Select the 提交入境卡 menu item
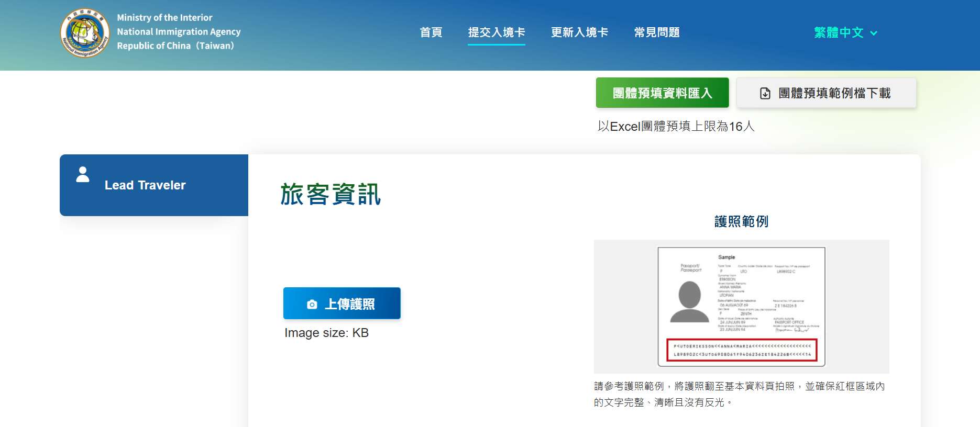This screenshot has height=427, width=980. (497, 32)
